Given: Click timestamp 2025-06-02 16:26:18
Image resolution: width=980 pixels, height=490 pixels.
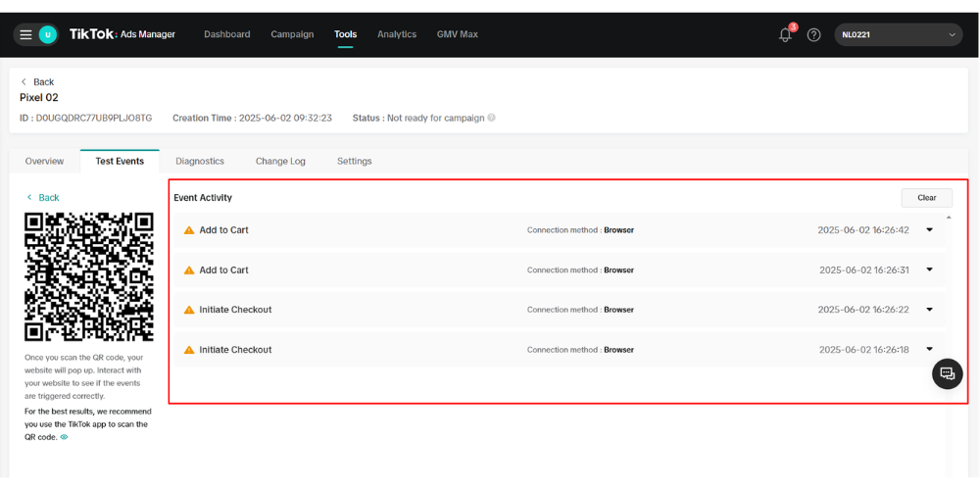Looking at the screenshot, I should coord(863,350).
